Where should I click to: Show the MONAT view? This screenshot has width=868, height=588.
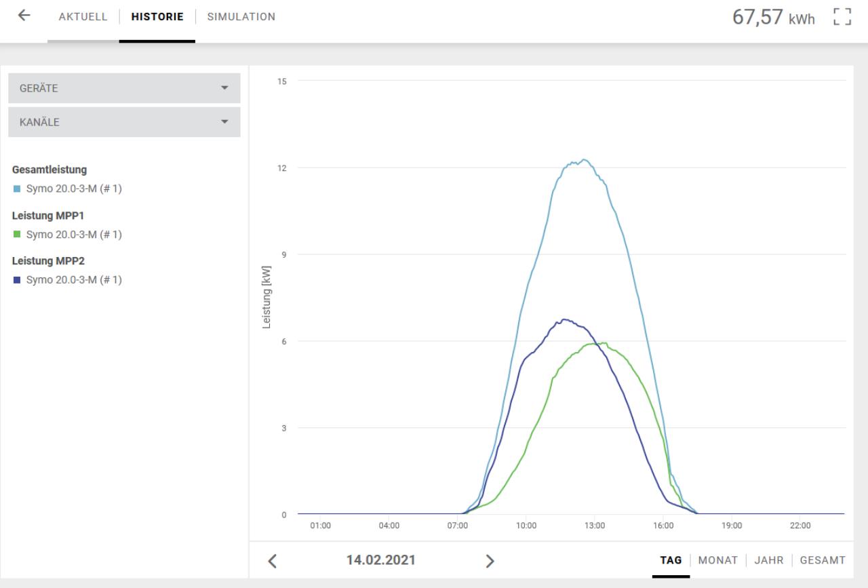[718, 560]
